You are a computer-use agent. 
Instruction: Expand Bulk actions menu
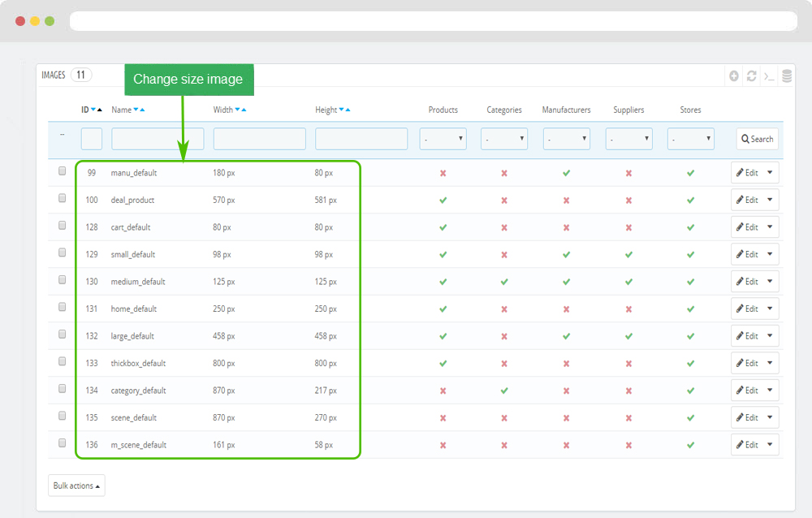tap(76, 486)
